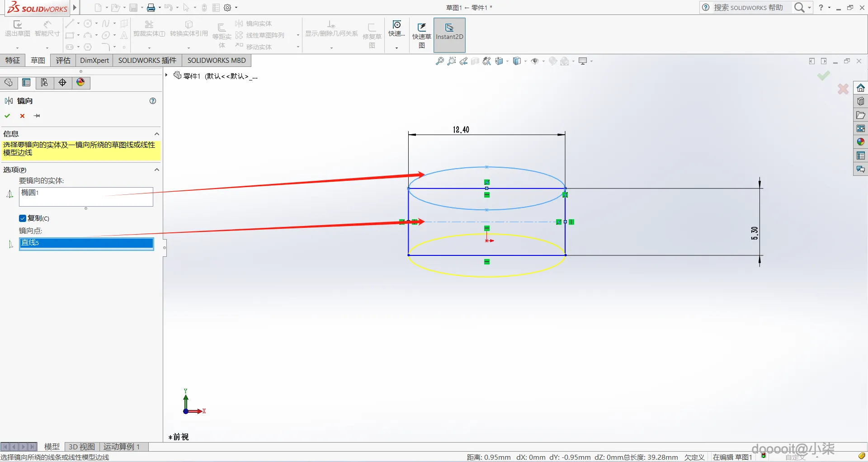Open the PropertyManager tab icon
Viewport: 868px width, 462px height.
26,82
